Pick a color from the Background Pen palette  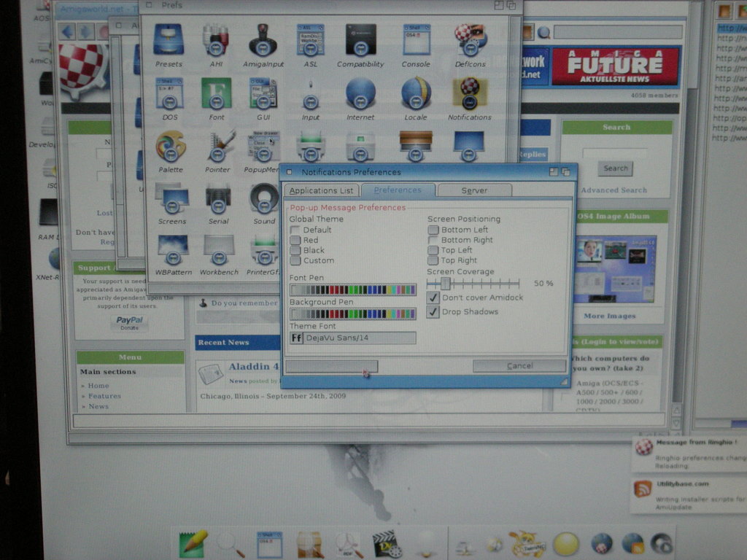(353, 314)
